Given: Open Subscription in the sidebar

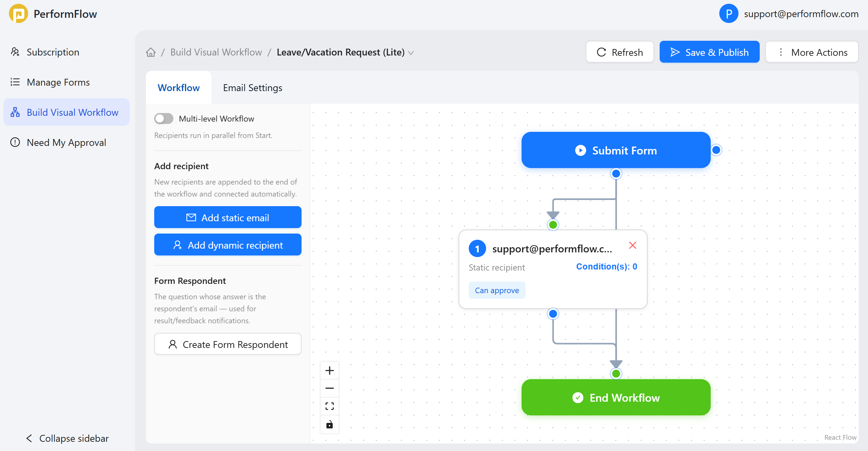Looking at the screenshot, I should (x=66, y=52).
